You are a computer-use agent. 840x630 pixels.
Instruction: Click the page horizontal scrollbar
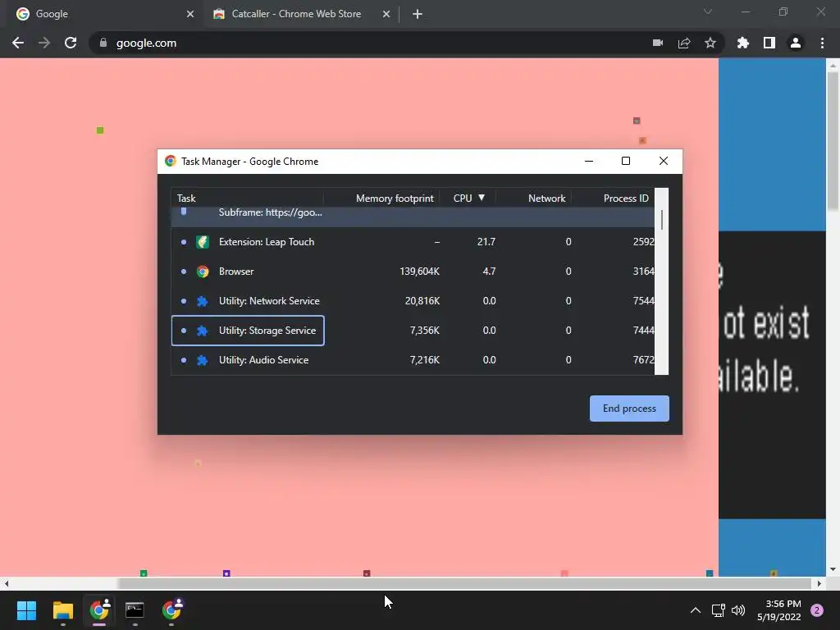(x=464, y=583)
